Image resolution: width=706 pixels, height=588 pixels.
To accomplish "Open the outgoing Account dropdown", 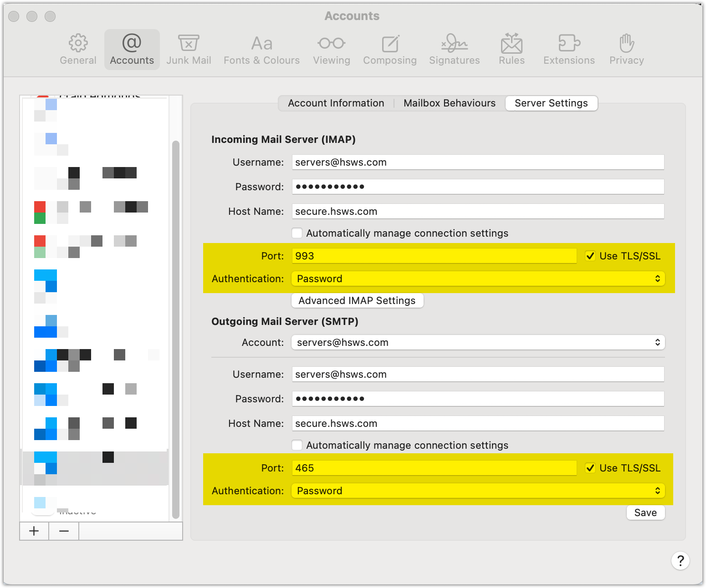I will pos(478,342).
